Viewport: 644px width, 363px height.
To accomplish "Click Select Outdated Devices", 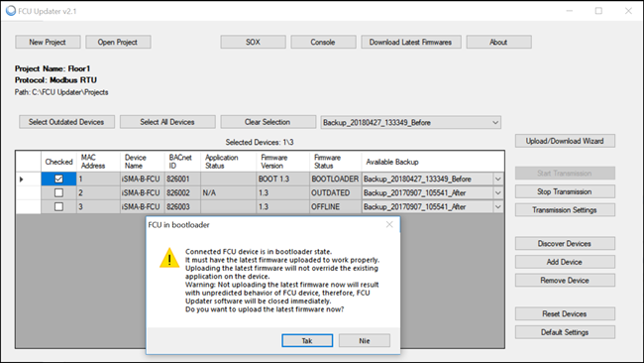I will click(66, 122).
